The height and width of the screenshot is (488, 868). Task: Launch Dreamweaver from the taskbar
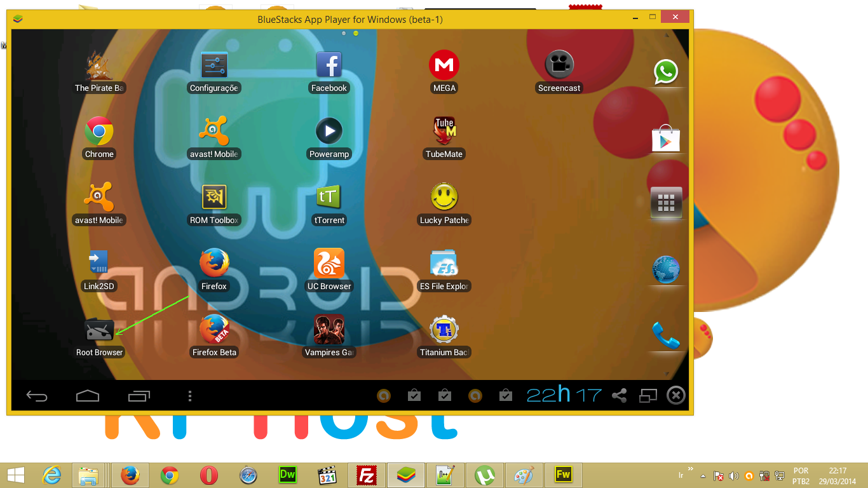pyautogui.click(x=288, y=475)
